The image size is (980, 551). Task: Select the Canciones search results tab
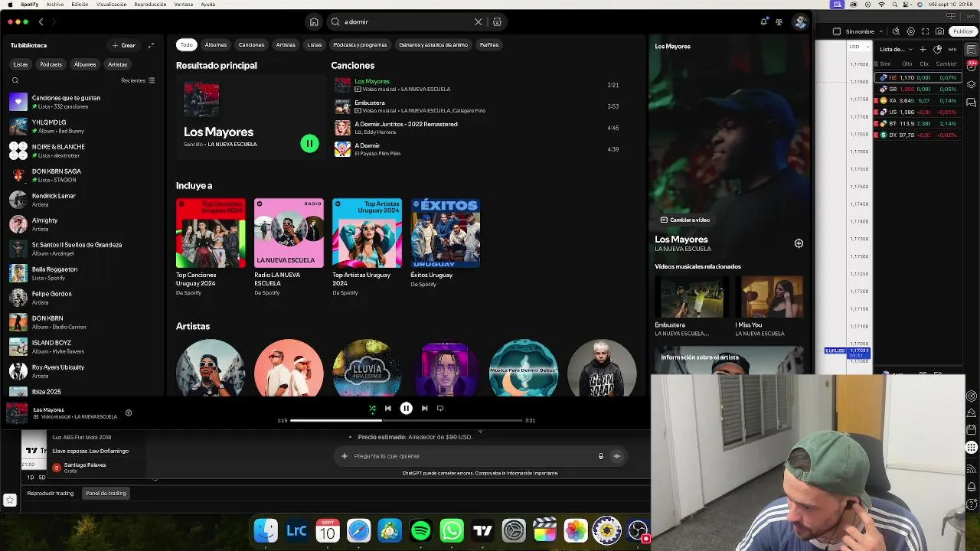coord(251,44)
